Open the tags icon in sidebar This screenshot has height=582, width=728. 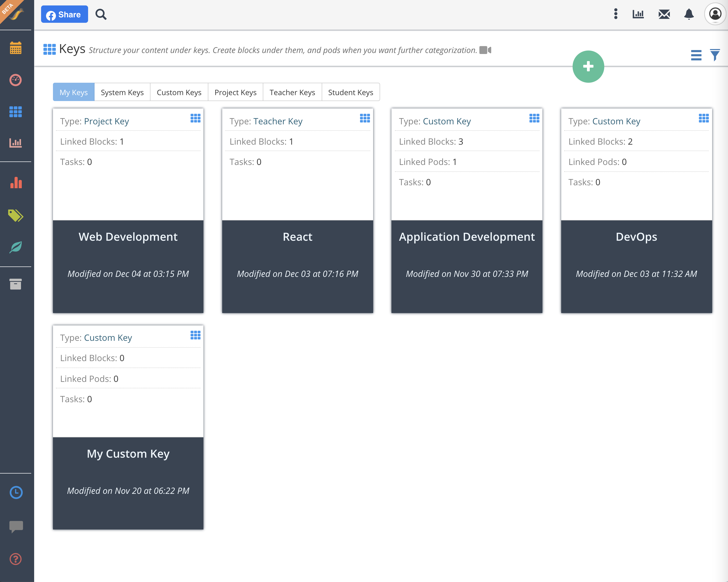click(16, 215)
